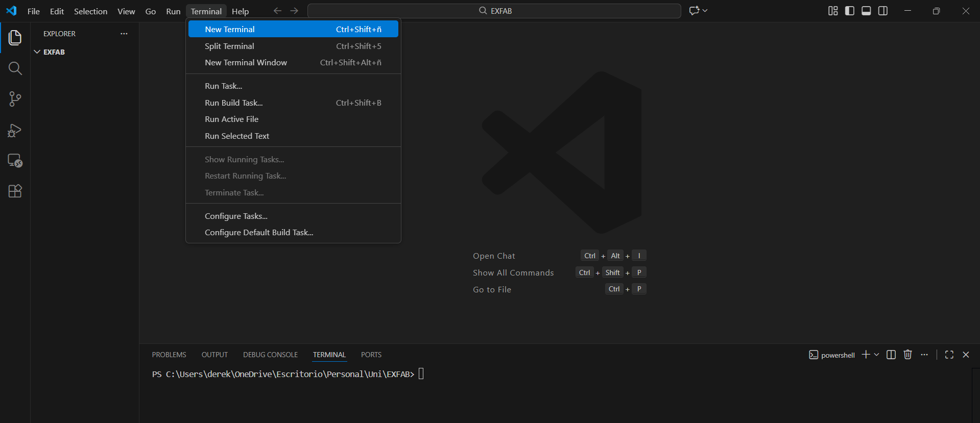
Task: Collapse the EXFAB folder tree
Action: point(37,52)
